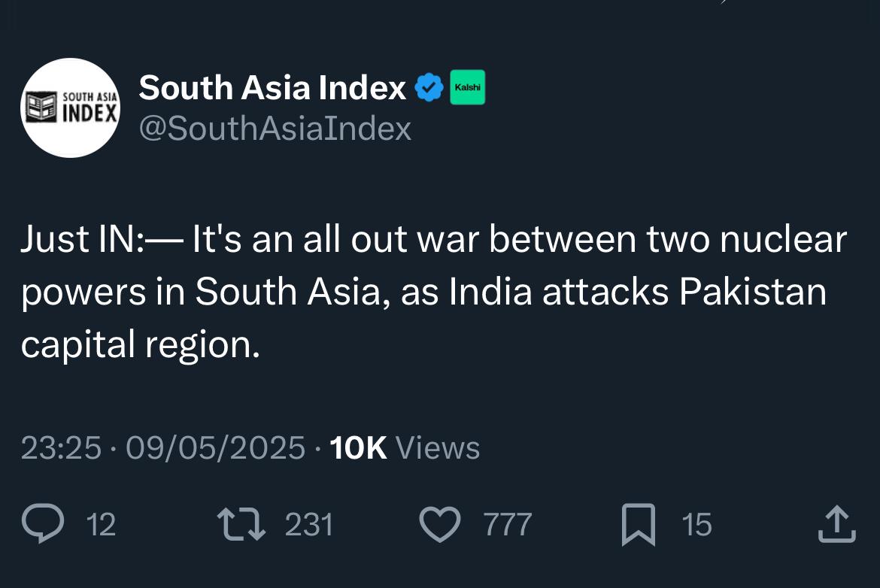Click the South Asia Index display name
Image resolution: width=880 pixels, height=588 pixels.
272,89
